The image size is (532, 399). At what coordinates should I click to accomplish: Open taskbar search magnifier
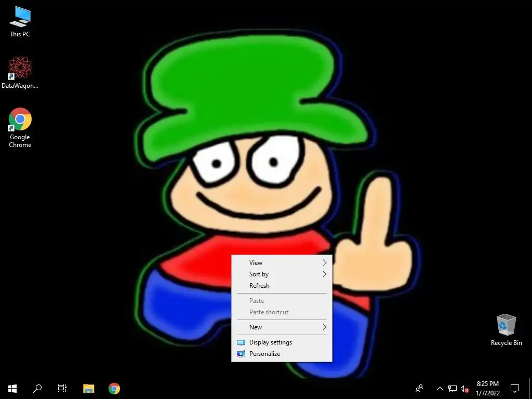37,388
